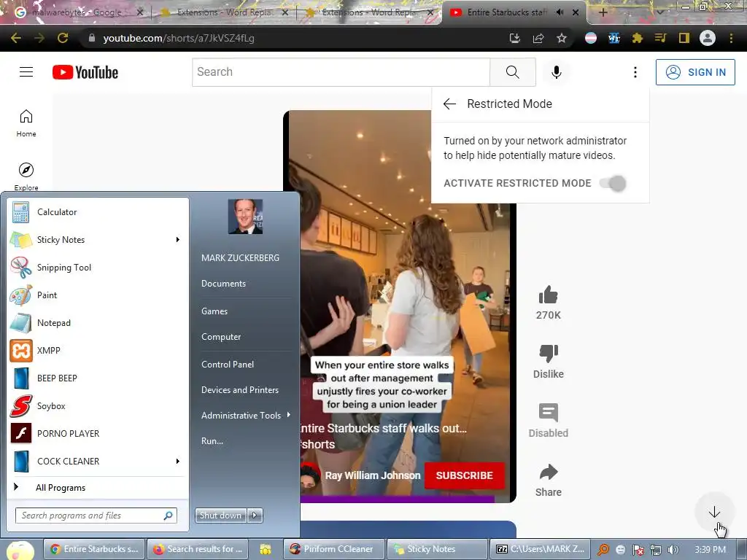Open Calculator from Start menu
This screenshot has width=747, height=560.
tap(97, 212)
